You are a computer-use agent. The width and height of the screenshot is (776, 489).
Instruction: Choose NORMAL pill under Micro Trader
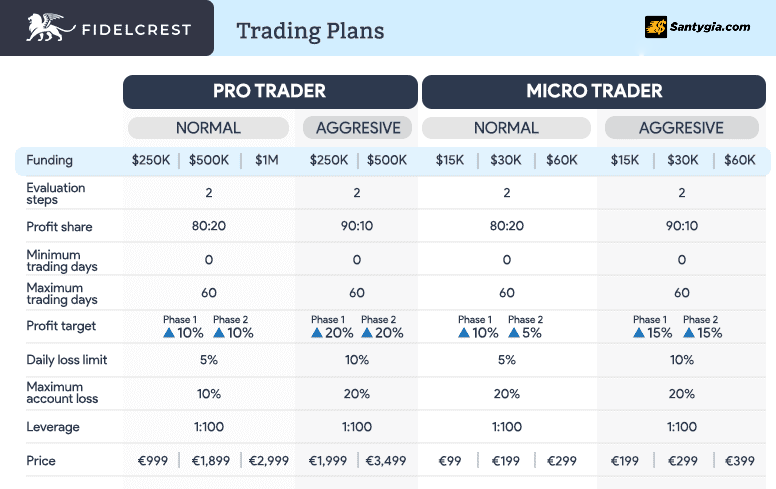506,128
